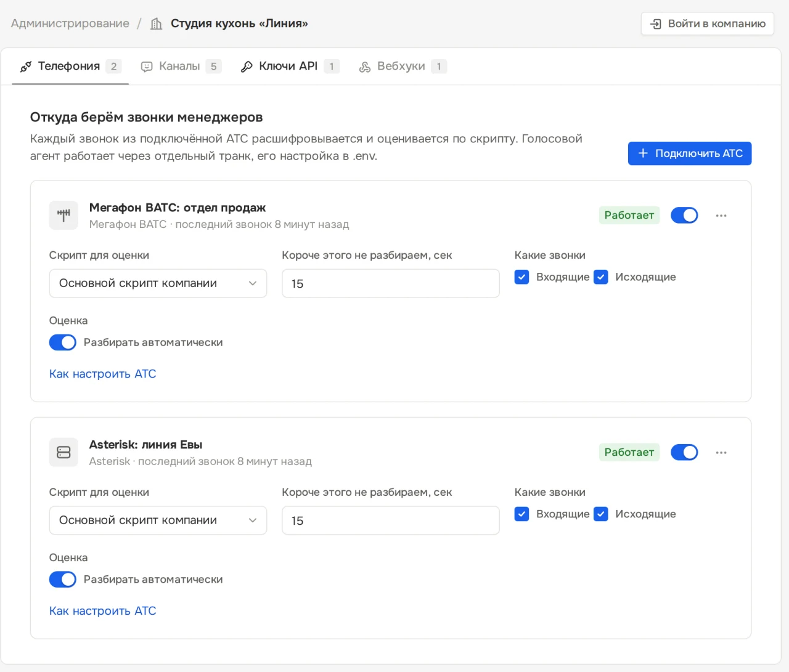This screenshot has width=789, height=672.
Task: Focus minimum duration field for Asterisk
Action: coord(391,520)
